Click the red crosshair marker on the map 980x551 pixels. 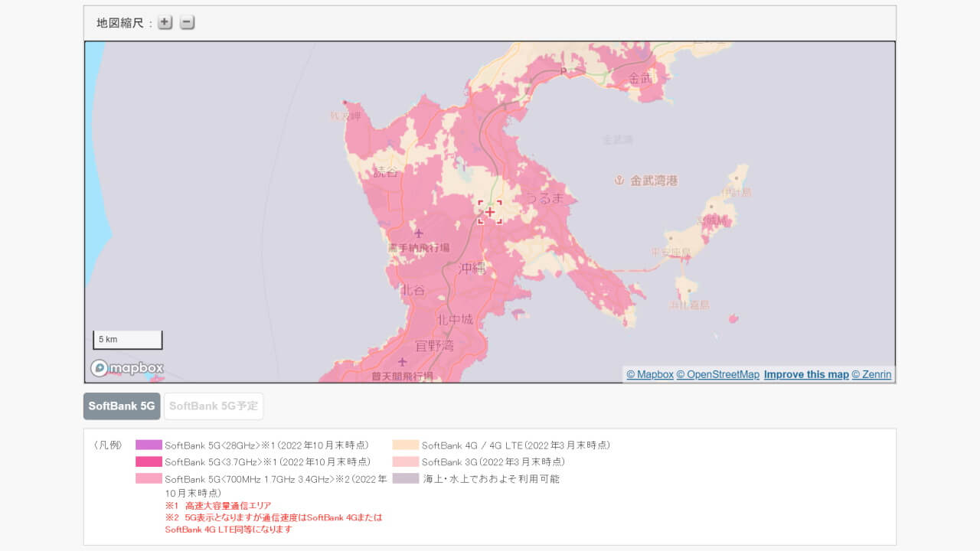point(488,212)
